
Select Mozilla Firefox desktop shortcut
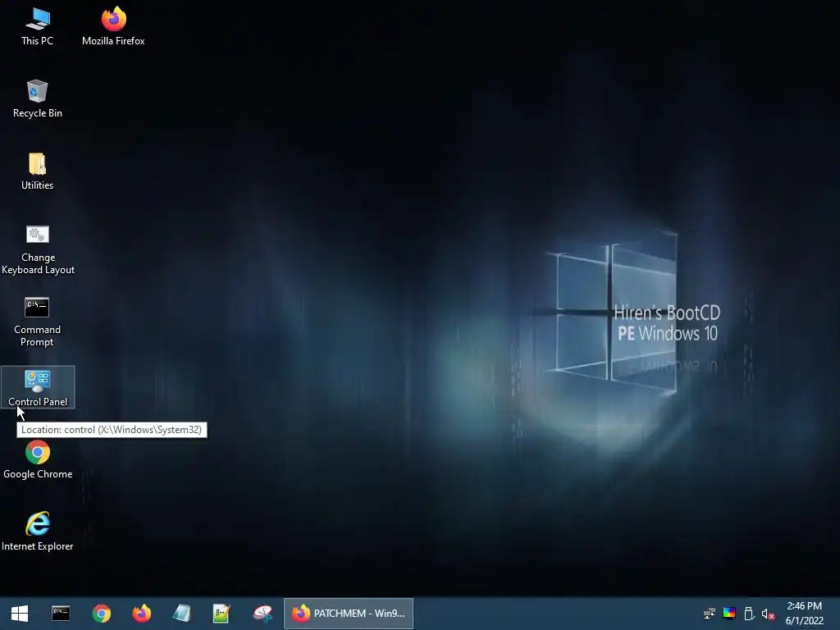click(x=113, y=26)
